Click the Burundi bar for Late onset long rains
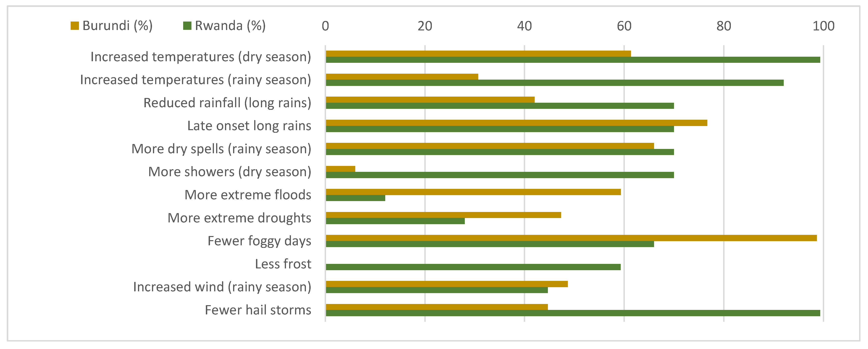The width and height of the screenshot is (868, 349). click(516, 123)
